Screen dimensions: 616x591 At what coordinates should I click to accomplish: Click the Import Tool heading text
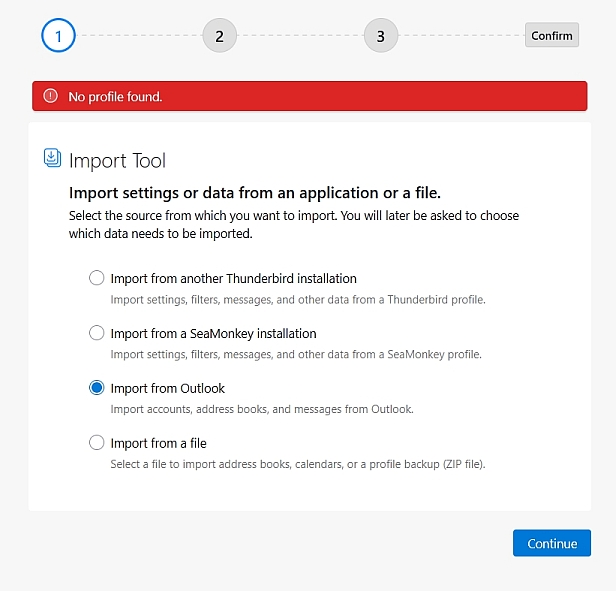117,160
